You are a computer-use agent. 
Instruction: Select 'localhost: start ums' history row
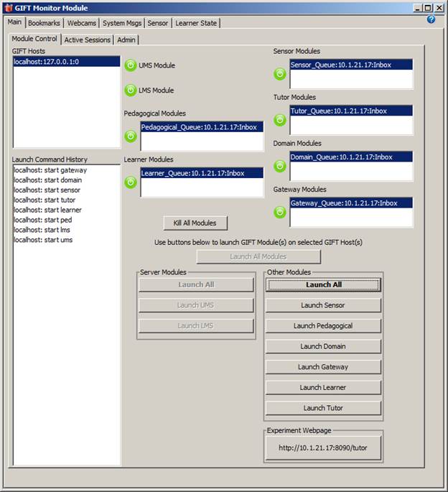click(x=67, y=240)
